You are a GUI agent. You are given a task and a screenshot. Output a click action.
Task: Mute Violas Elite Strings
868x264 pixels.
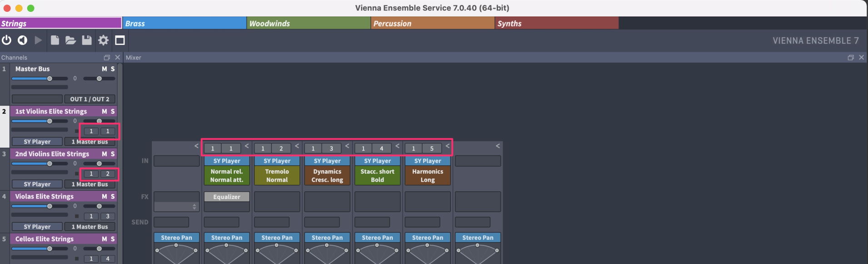coord(105,196)
